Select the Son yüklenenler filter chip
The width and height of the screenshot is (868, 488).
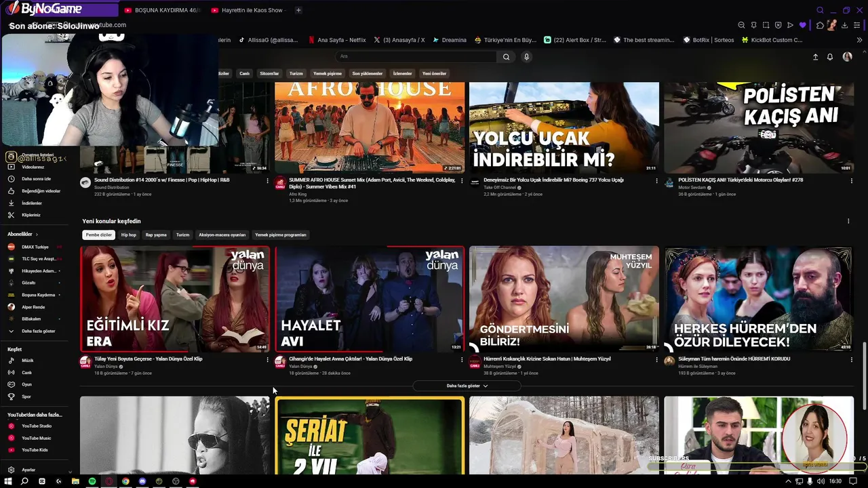pyautogui.click(x=368, y=73)
